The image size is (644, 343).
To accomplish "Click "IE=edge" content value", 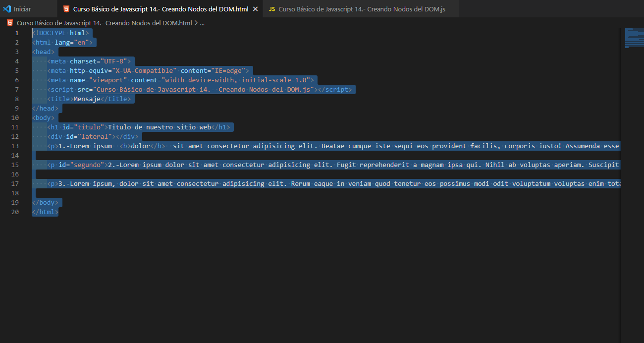I will pyautogui.click(x=228, y=70).
